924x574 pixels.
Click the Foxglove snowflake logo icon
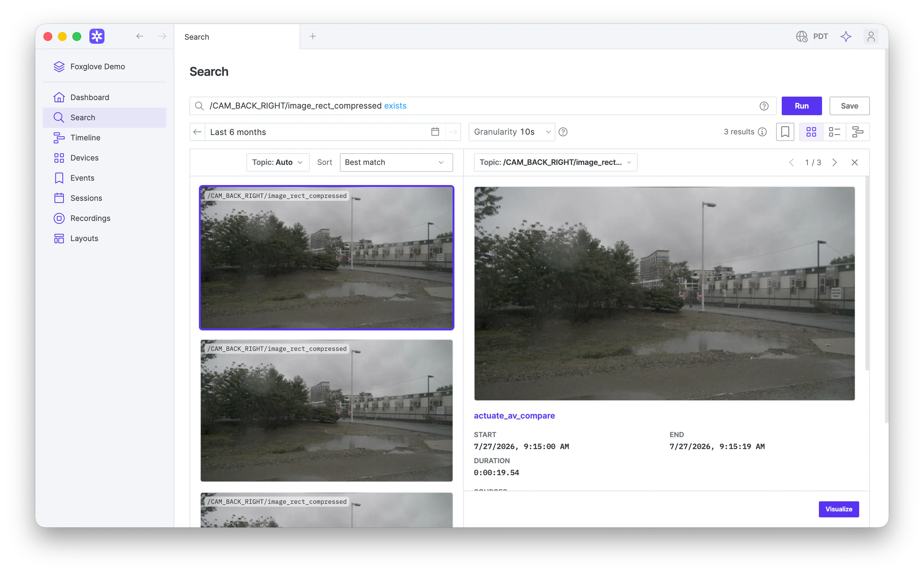point(97,37)
